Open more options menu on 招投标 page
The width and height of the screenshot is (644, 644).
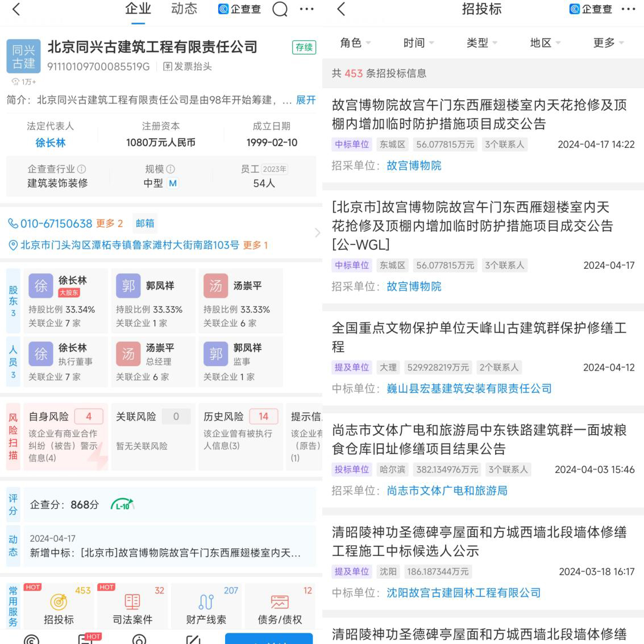pos(629,9)
